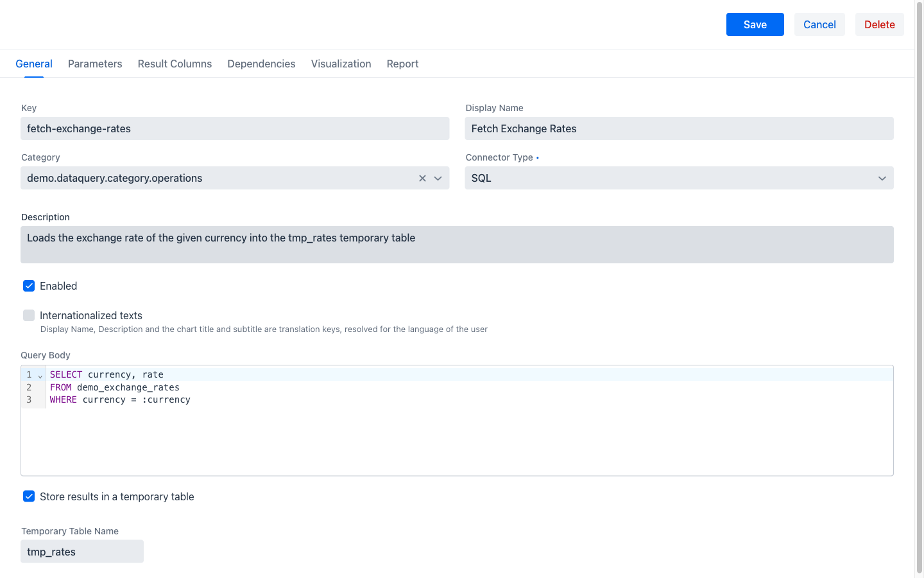The width and height of the screenshot is (924, 578).
Task: Click line number 2 in the gutter
Action: [x=29, y=387]
